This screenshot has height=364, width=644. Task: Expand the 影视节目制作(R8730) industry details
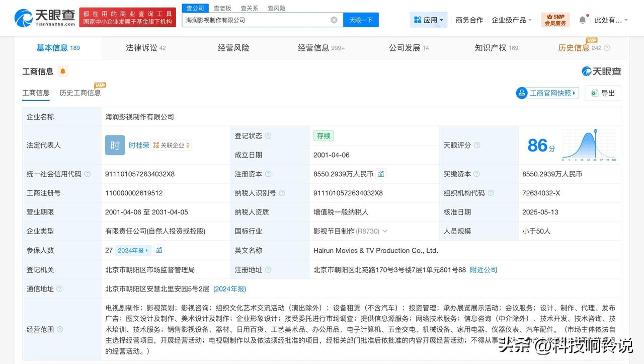[385, 231]
